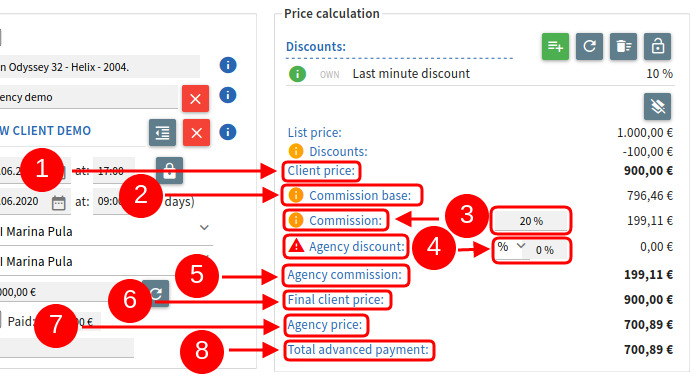Click the hide layers icon below discount row

point(657,106)
